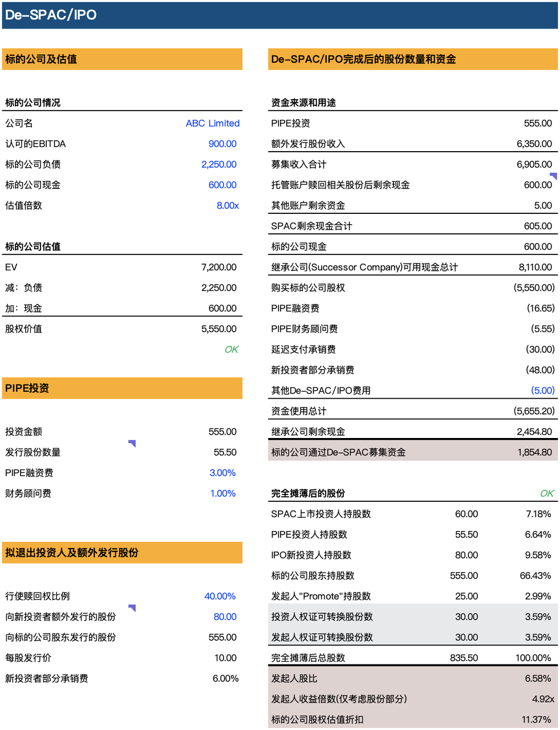Select the De-SPAC/IPO title banner
This screenshot has height=730, width=560.
(x=279, y=15)
